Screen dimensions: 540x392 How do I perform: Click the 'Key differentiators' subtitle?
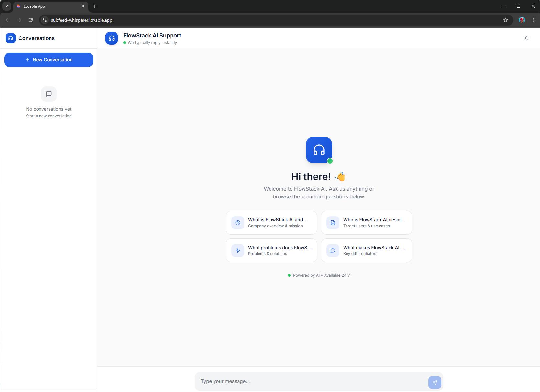[360, 254]
